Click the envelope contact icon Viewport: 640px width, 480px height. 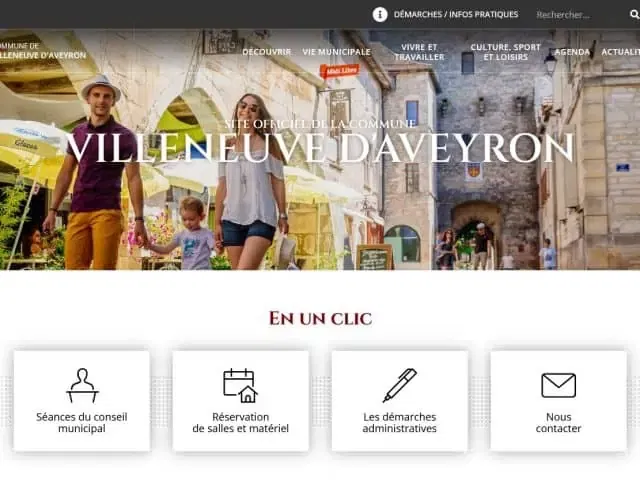558,385
